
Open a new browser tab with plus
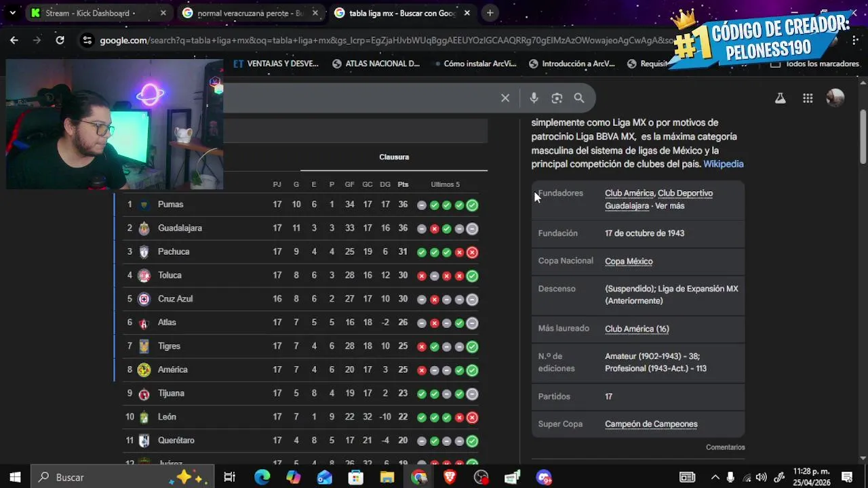pyautogui.click(x=490, y=13)
